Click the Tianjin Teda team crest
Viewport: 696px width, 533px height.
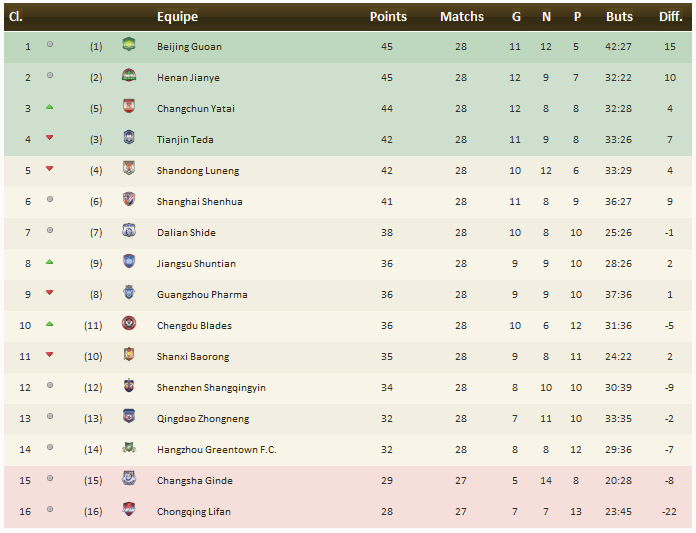[x=128, y=139]
